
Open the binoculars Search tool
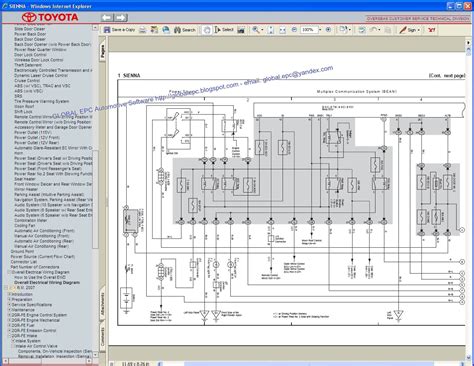185,30
